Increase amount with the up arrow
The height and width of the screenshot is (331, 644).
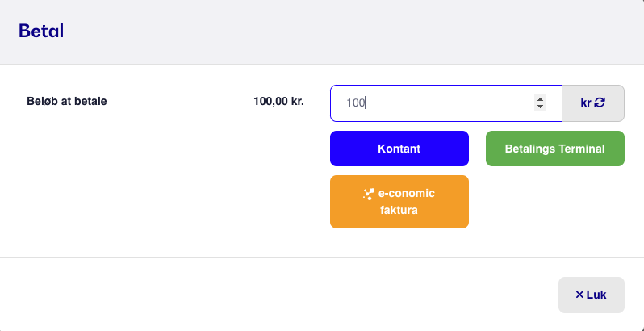(x=540, y=99)
